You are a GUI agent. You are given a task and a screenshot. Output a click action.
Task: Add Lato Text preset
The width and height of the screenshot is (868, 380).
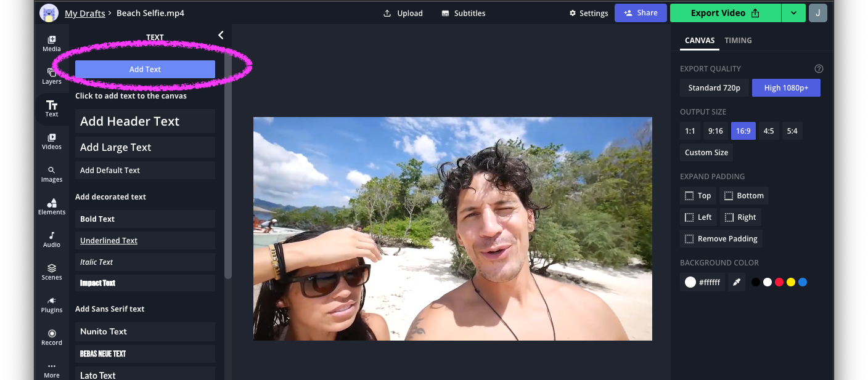(x=145, y=374)
